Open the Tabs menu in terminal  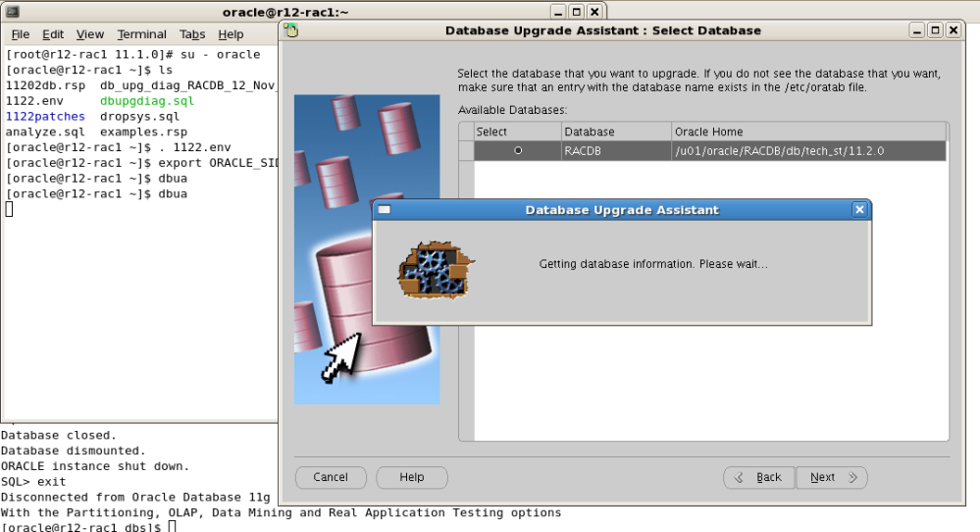pos(192,34)
